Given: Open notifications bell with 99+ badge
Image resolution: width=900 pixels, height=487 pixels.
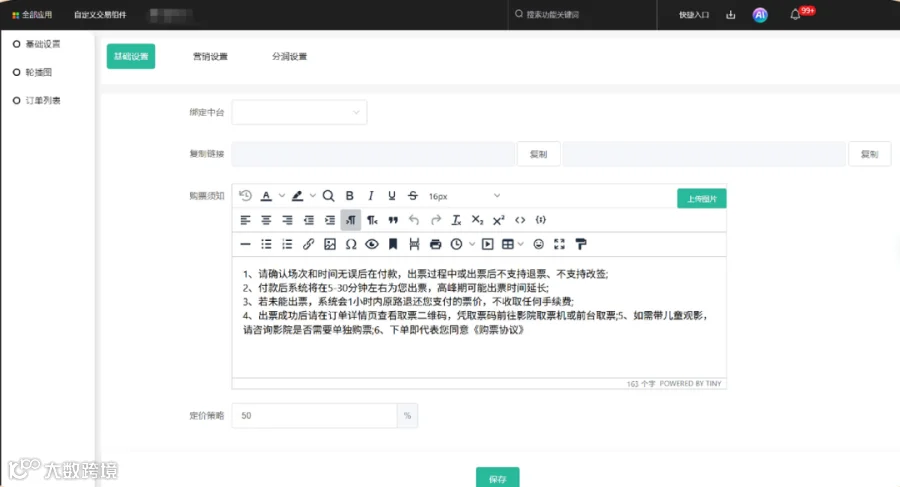Looking at the screenshot, I should (x=796, y=14).
